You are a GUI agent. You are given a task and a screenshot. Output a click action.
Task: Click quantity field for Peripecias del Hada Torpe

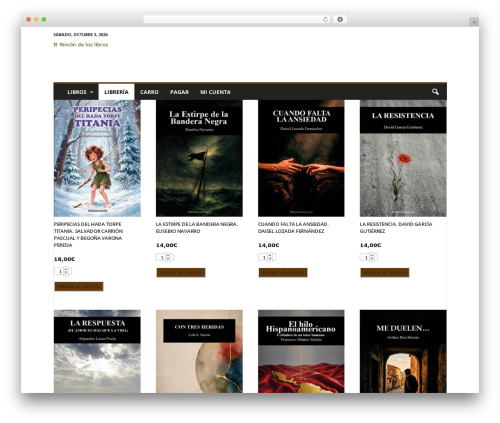(x=63, y=271)
